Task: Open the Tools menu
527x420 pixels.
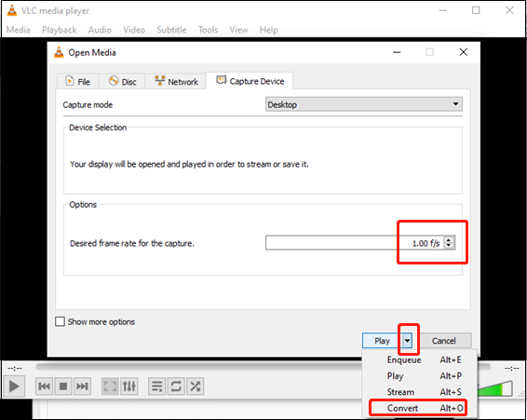Action: pos(208,30)
